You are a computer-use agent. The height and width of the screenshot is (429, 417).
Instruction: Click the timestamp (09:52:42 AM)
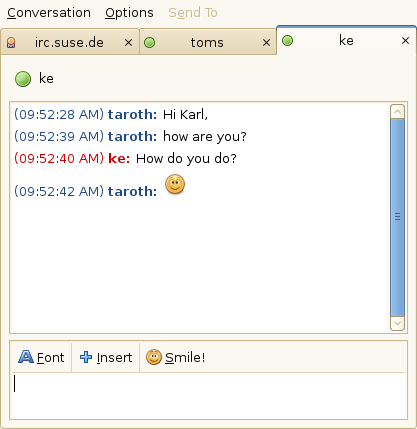(59, 192)
